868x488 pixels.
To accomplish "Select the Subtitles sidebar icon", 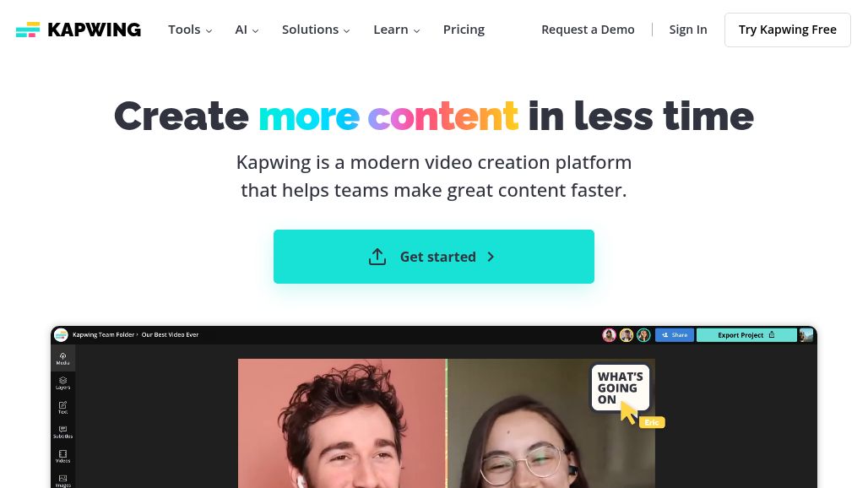I will (x=62, y=431).
